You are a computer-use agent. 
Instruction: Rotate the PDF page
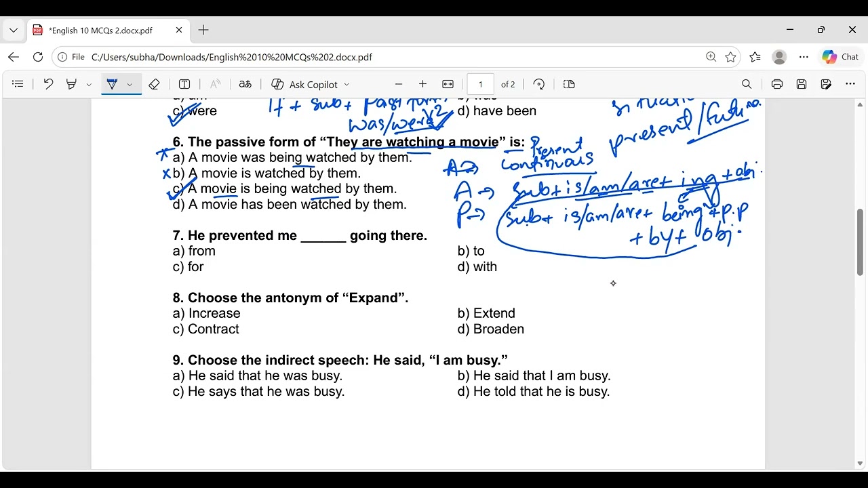pos(539,84)
